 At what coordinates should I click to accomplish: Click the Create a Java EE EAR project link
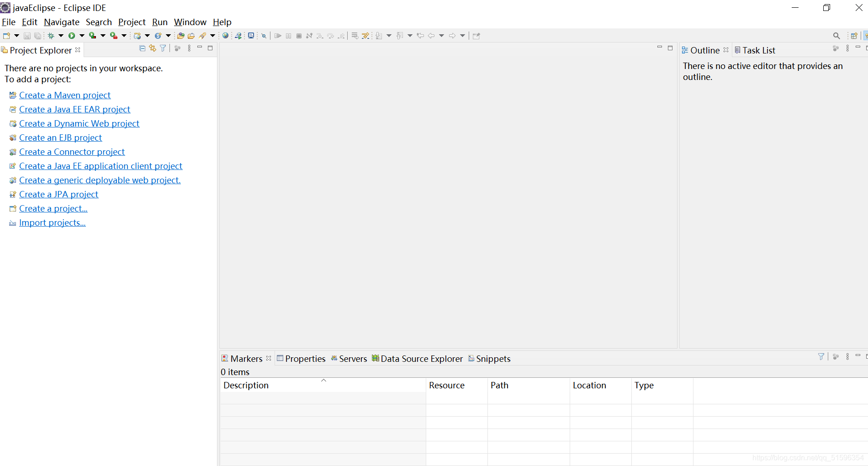pos(75,109)
